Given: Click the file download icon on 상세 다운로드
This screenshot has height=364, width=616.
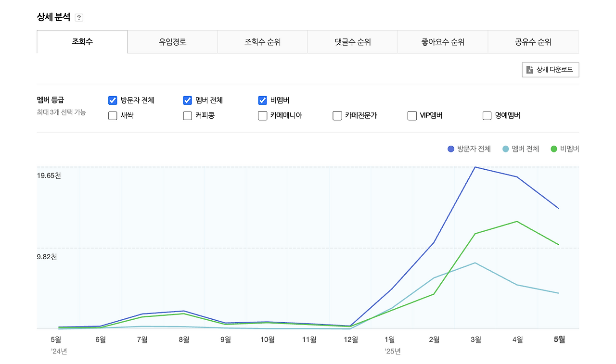Looking at the screenshot, I should (x=529, y=69).
